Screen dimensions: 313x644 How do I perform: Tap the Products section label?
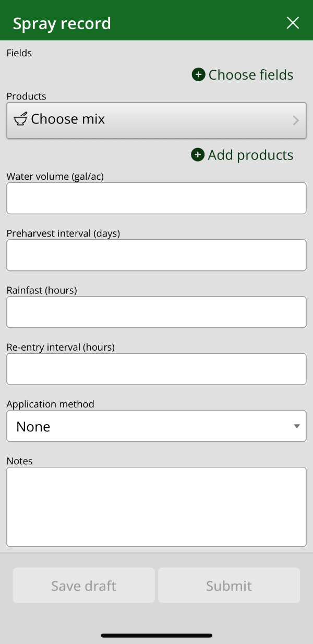pyautogui.click(x=26, y=96)
